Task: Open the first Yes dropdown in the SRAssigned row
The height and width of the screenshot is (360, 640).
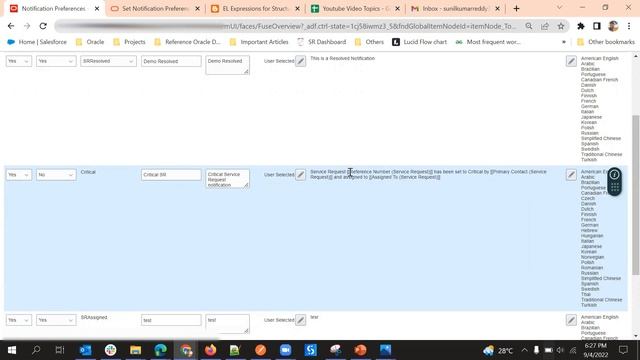Action: [19, 320]
